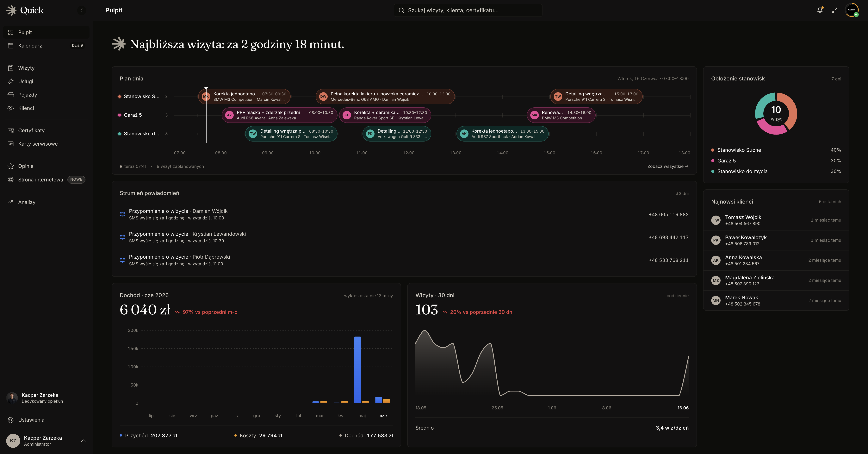
Task: Open Zobacz wszystkie link in Plan dnia
Action: pyautogui.click(x=668, y=167)
